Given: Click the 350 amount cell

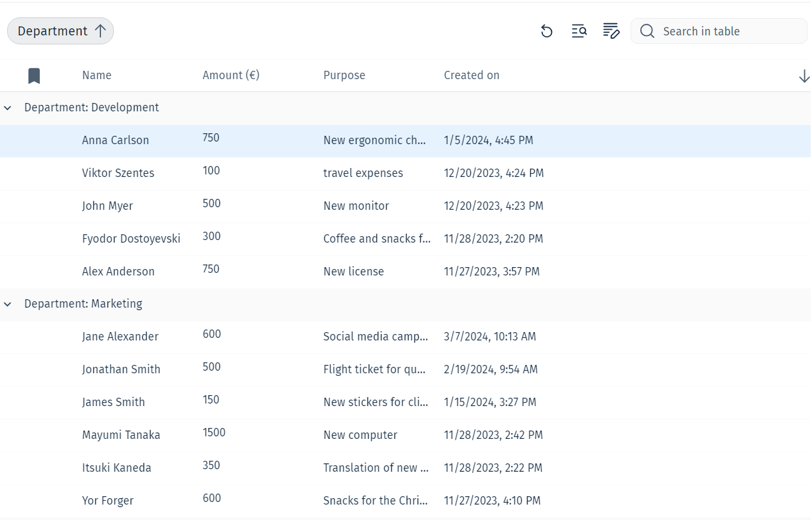Looking at the screenshot, I should coord(211,465).
